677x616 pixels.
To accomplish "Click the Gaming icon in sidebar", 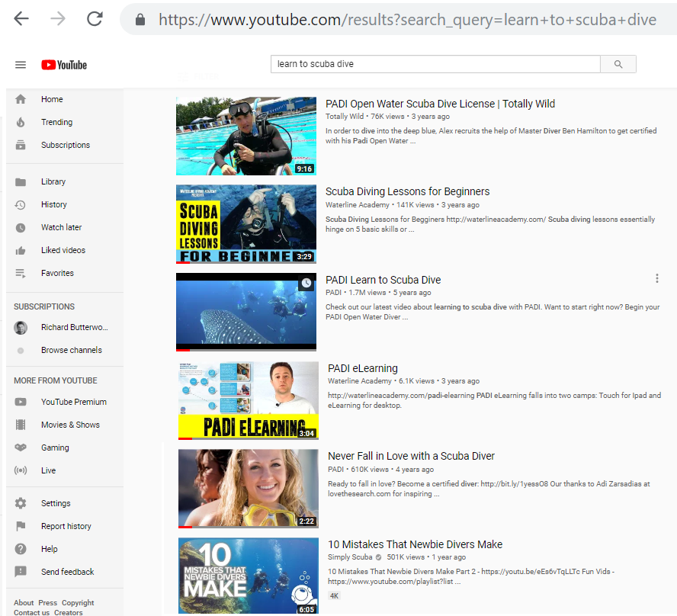I will click(21, 448).
